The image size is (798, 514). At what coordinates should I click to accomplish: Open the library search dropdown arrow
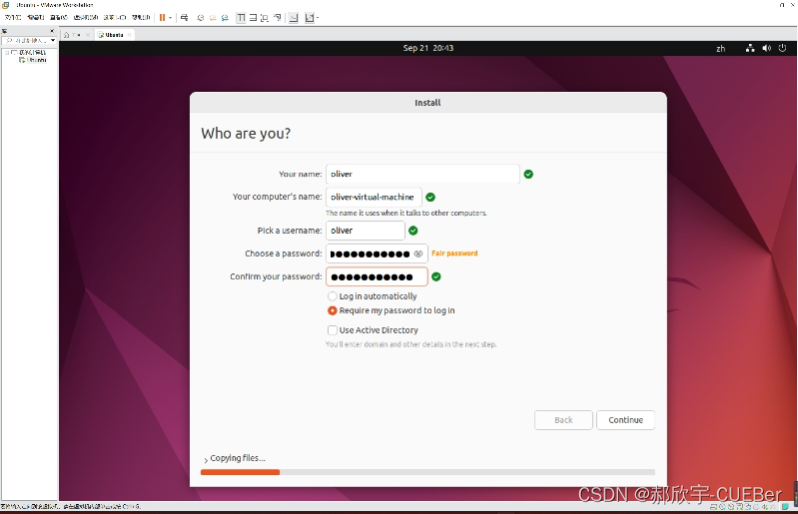point(53,40)
